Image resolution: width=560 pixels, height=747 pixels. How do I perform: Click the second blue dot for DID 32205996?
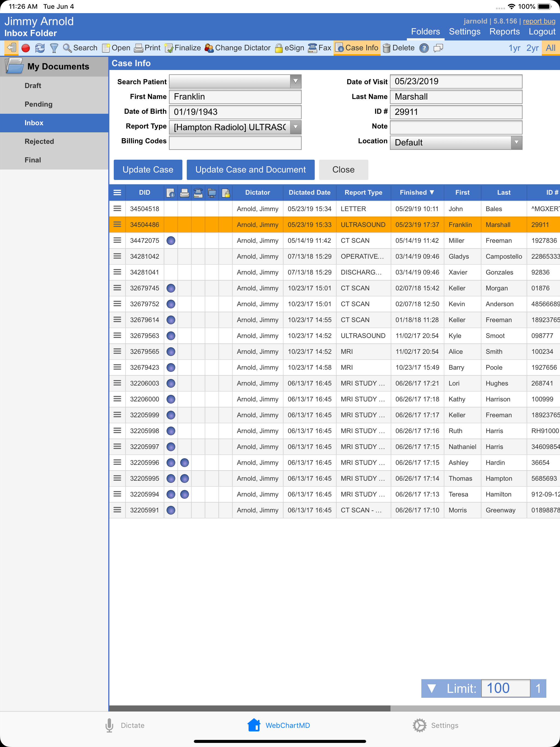click(184, 462)
